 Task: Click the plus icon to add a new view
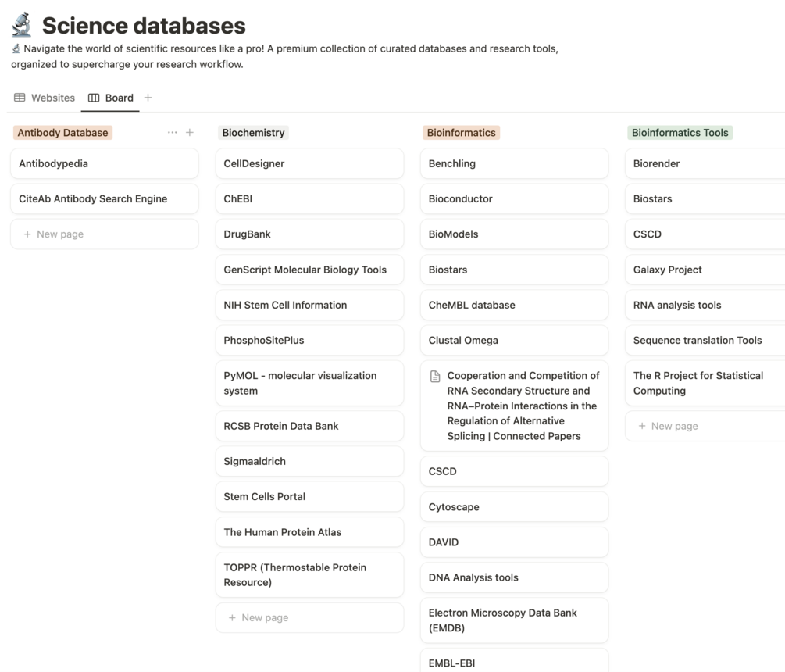tap(148, 97)
